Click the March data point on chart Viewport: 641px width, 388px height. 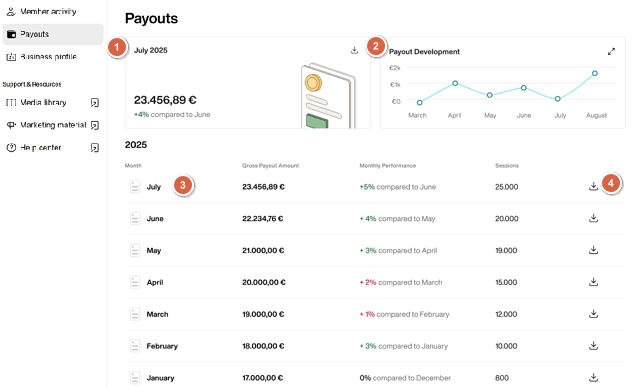[419, 103]
